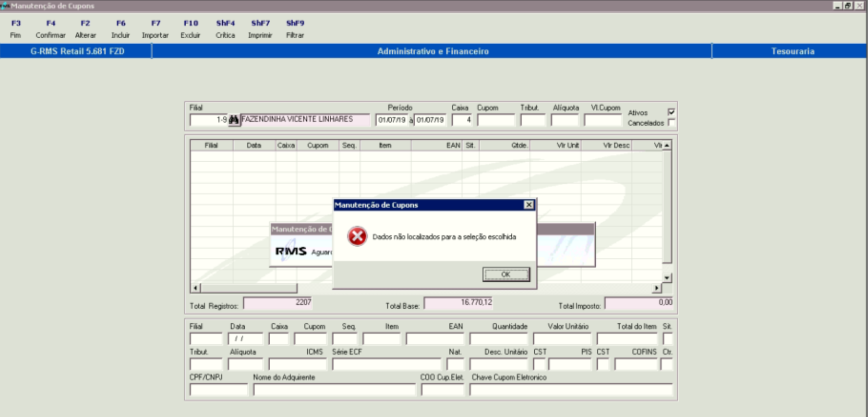Image resolution: width=868 pixels, height=417 pixels.
Task: Click OK in the error dialog
Action: point(506,274)
